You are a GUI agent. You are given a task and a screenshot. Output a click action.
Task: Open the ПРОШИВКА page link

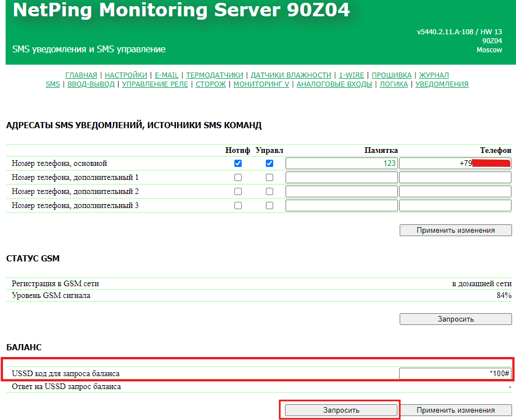pyautogui.click(x=391, y=75)
